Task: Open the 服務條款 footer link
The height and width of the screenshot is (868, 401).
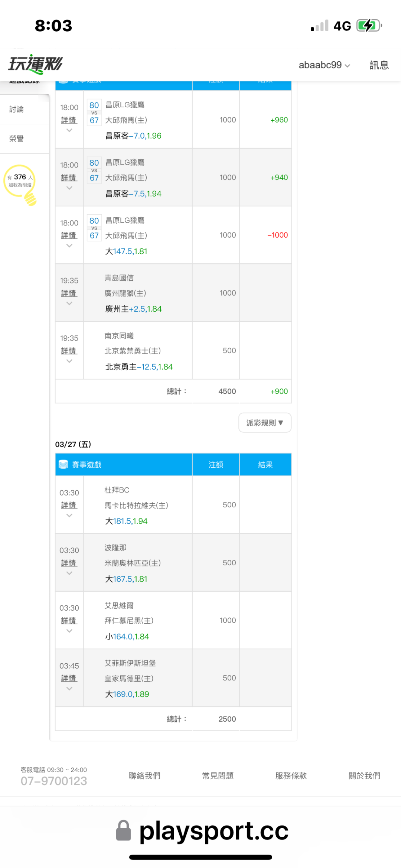Action: (291, 776)
